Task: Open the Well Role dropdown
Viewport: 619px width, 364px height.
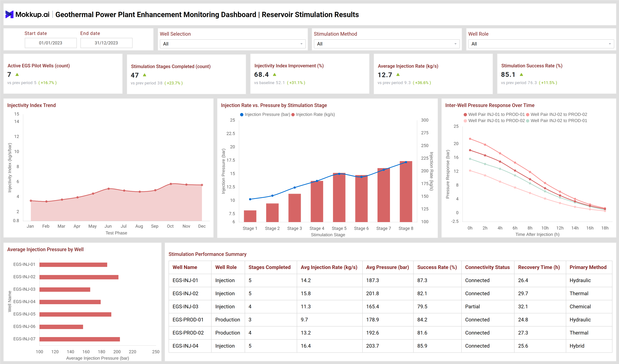Action: point(541,44)
